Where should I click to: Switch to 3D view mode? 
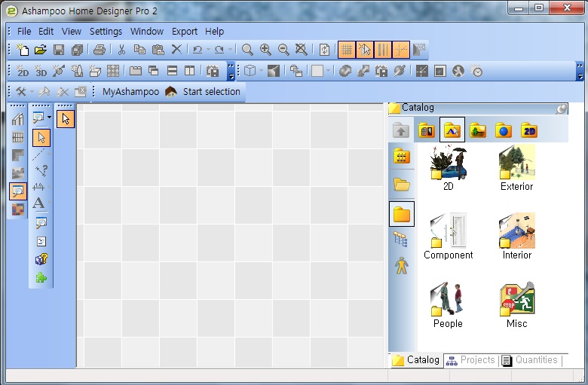[x=41, y=71]
